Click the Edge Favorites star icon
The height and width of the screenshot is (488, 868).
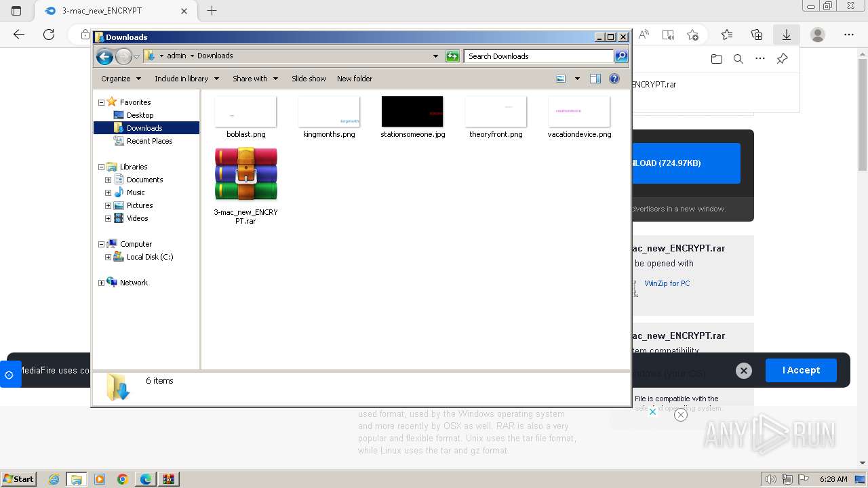pyautogui.click(x=727, y=35)
